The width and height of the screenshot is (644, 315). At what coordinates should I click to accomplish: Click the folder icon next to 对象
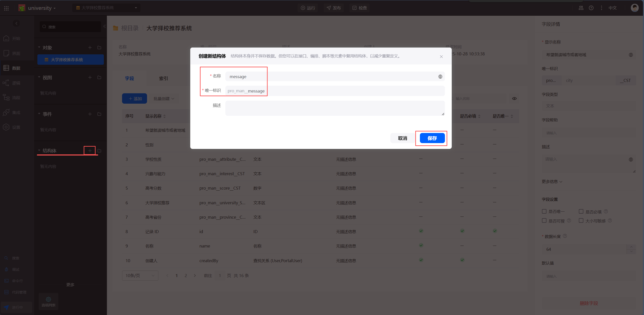pos(99,48)
